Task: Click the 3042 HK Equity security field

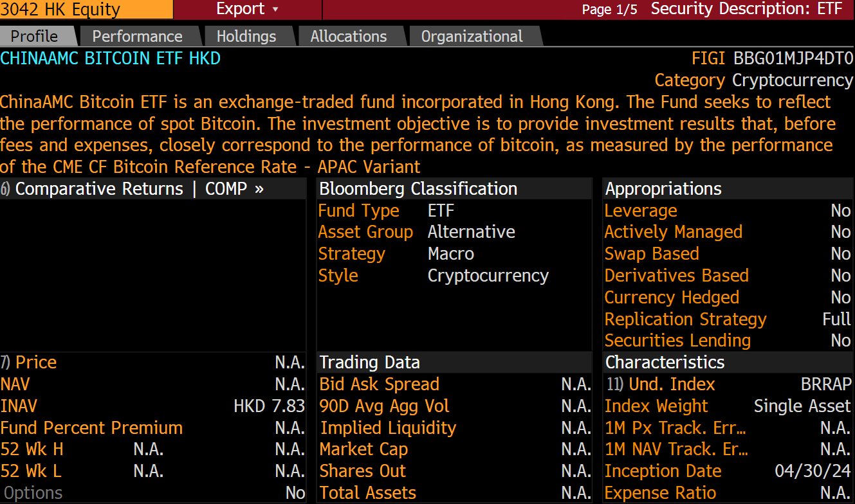Action: coord(86,10)
